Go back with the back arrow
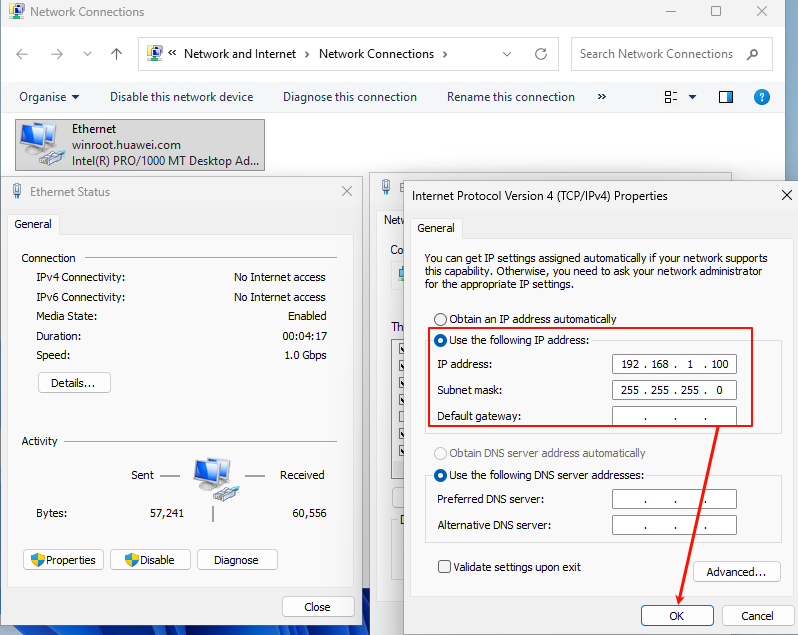 22,54
